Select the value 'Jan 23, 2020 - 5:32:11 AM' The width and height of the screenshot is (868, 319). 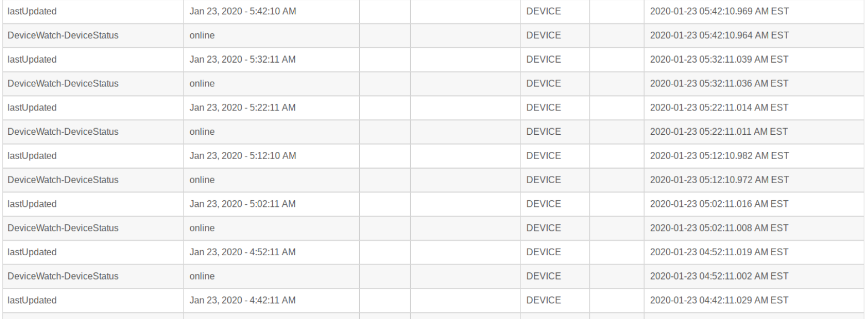pos(242,59)
